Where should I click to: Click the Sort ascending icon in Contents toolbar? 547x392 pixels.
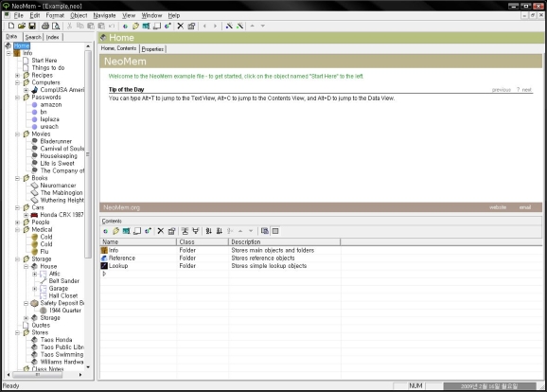208,231
